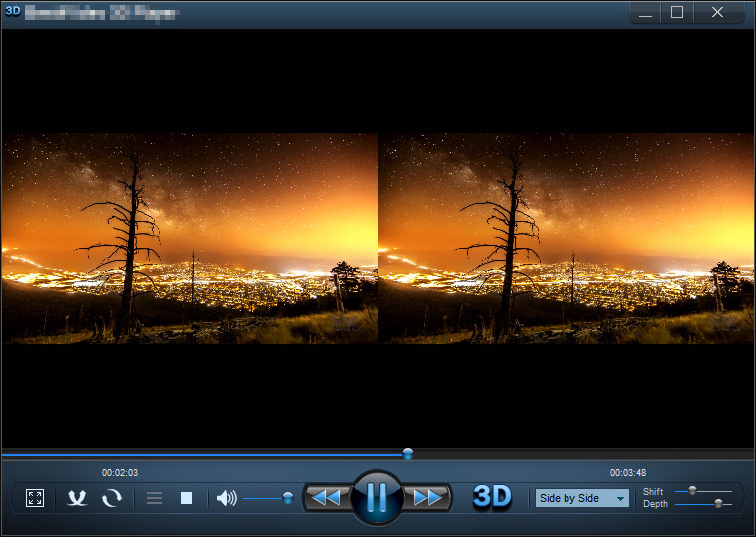Rewind with the double-left arrows button
This screenshot has width=756, height=537.
point(326,497)
